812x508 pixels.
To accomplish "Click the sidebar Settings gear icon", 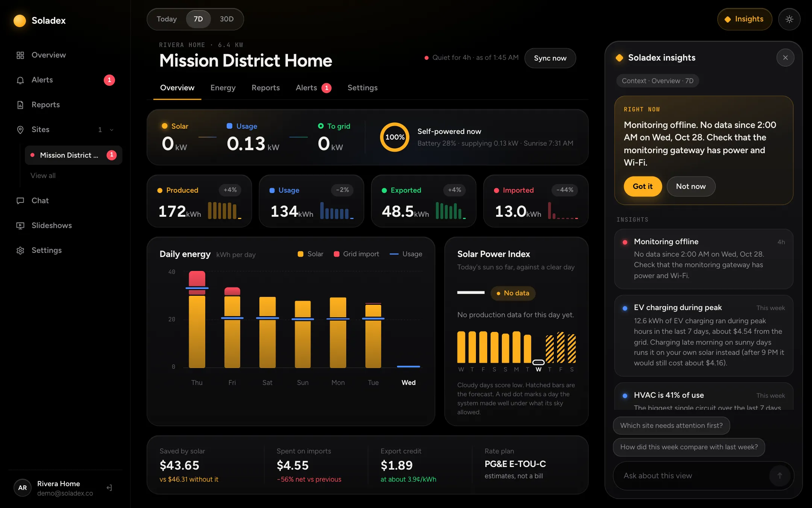I will [20, 250].
